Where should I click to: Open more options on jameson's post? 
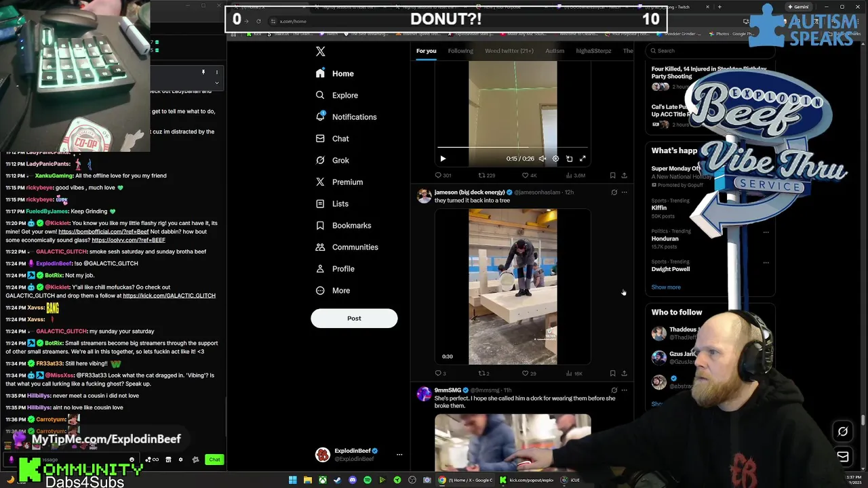(625, 192)
